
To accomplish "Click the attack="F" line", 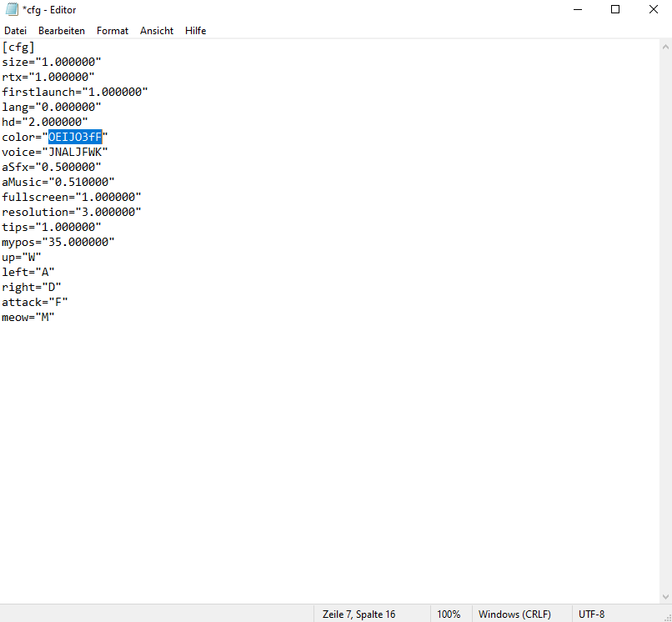I will [x=35, y=302].
